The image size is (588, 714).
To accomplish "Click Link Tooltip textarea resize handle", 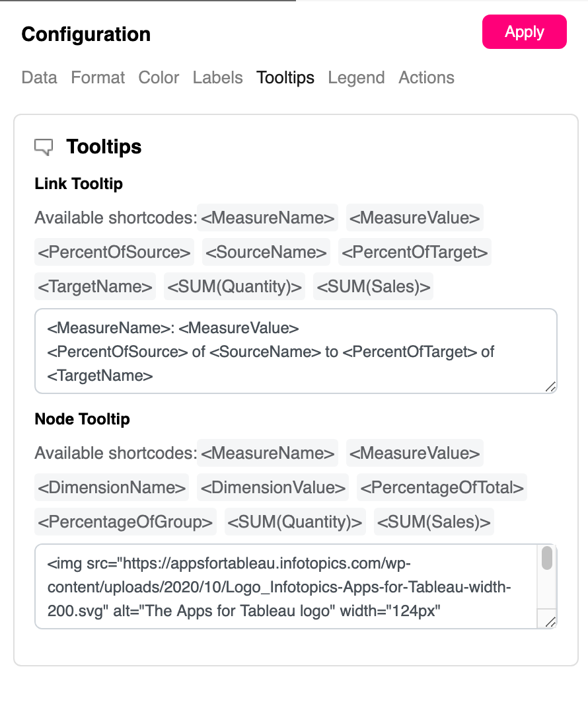I will point(550,387).
